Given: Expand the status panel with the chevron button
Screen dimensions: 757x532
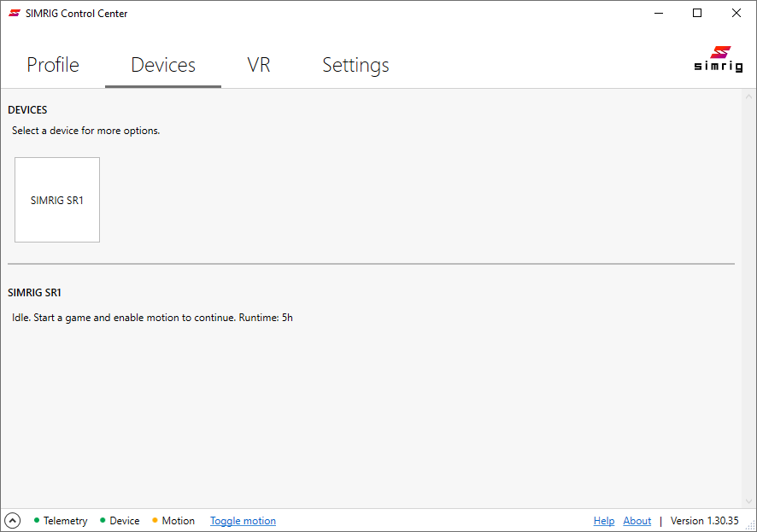Looking at the screenshot, I should pos(12,519).
